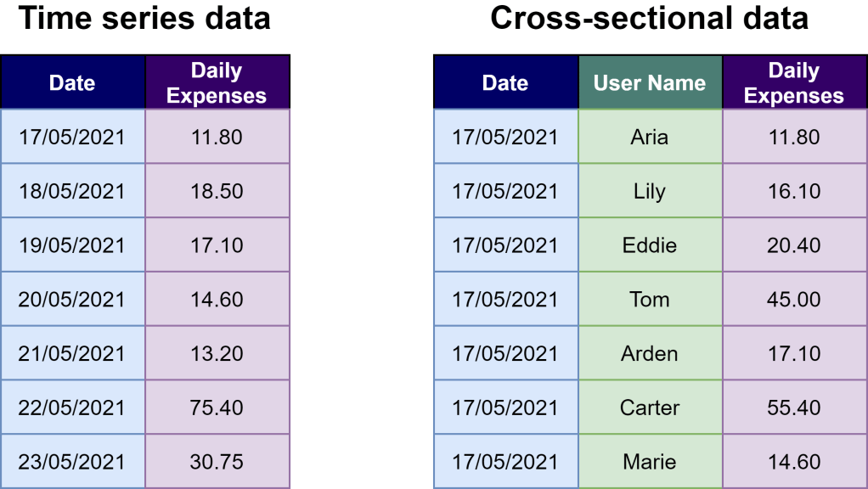868x489 pixels.
Task: Select the Eddie user name cell
Action: pyautogui.click(x=650, y=245)
